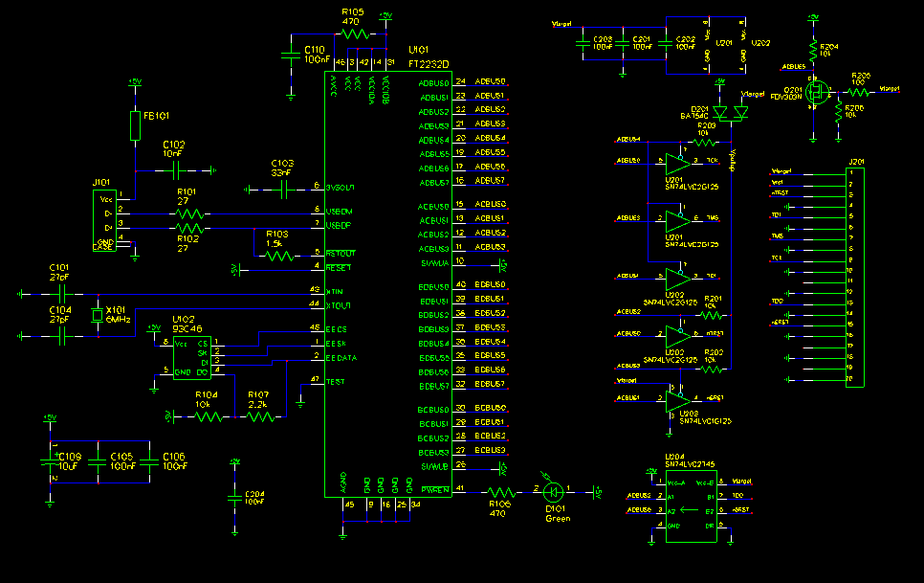The width and height of the screenshot is (924, 583).
Task: Click the Q201 FDV303N transistor symbol
Action: 817,93
